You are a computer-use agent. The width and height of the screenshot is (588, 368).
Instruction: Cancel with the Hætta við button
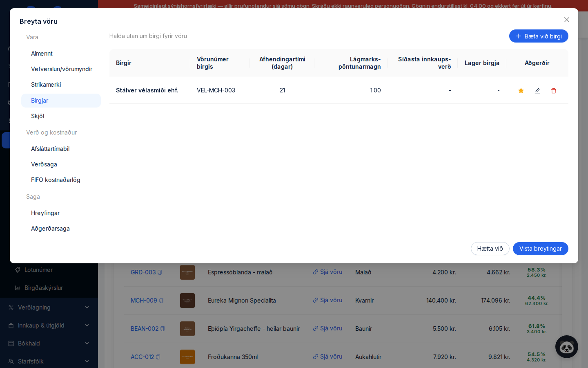click(x=490, y=249)
